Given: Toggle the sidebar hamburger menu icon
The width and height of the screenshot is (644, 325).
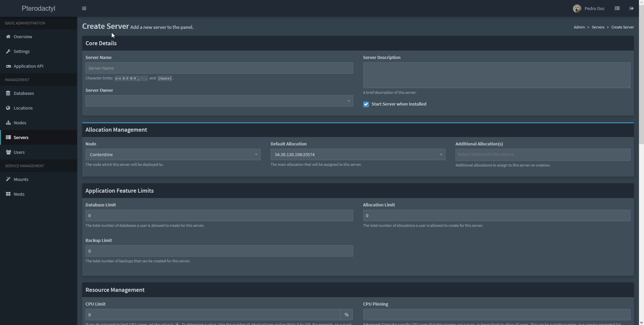Looking at the screenshot, I should [x=84, y=8].
